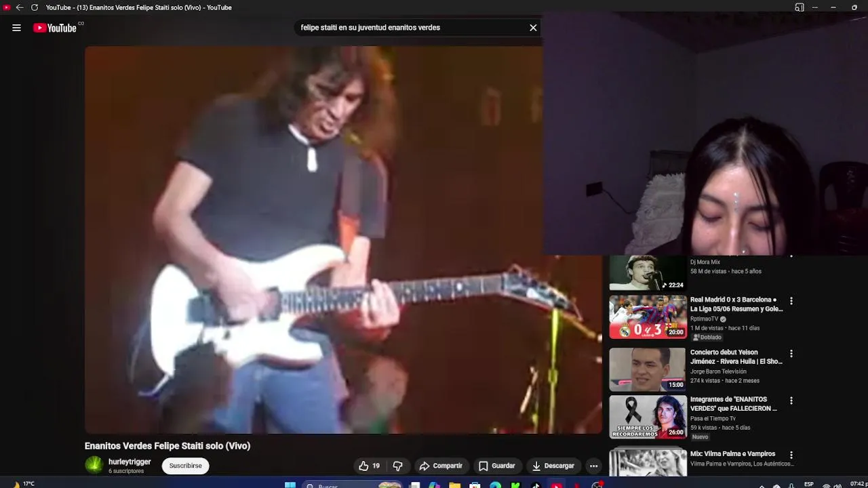The height and width of the screenshot is (488, 868).
Task: Open more actions ellipsis beside Descargar
Action: [593, 466]
